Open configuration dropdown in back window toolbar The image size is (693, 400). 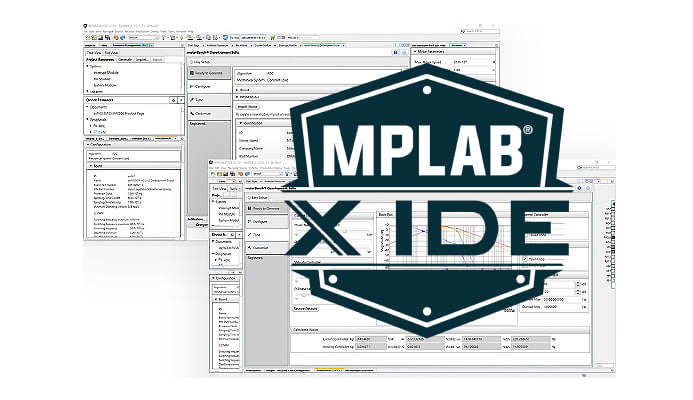144,38
